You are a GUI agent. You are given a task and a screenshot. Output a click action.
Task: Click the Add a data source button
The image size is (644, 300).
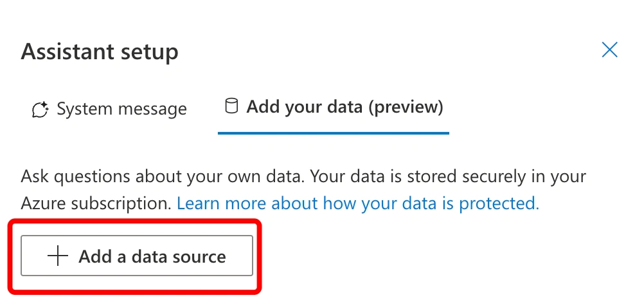pyautogui.click(x=137, y=256)
